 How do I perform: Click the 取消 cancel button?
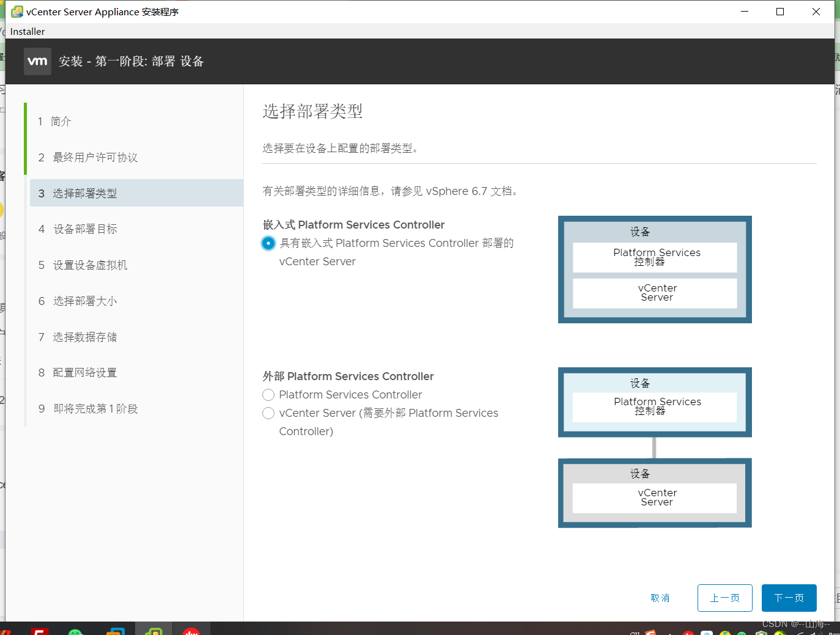(660, 598)
